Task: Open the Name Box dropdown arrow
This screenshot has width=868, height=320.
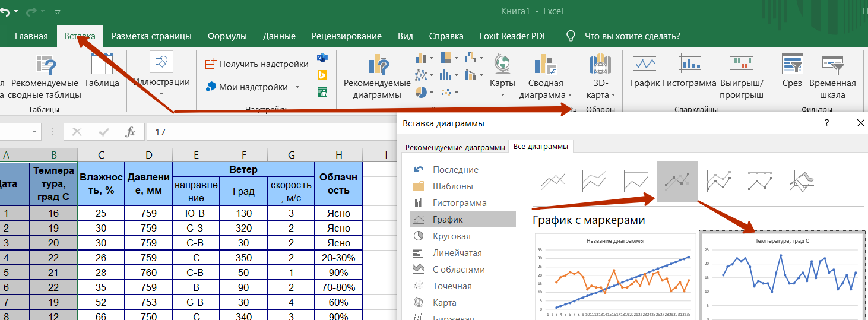Action: (34, 132)
